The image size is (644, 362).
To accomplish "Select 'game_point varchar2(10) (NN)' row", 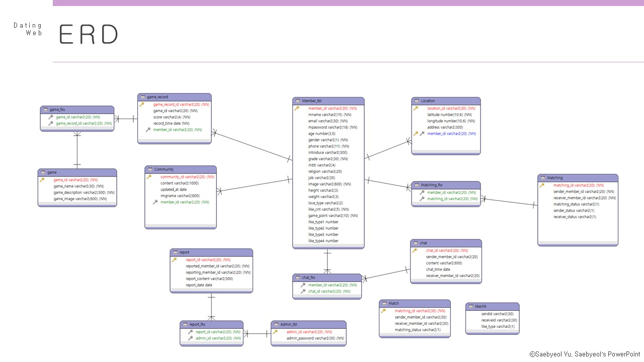I will click(333, 216).
